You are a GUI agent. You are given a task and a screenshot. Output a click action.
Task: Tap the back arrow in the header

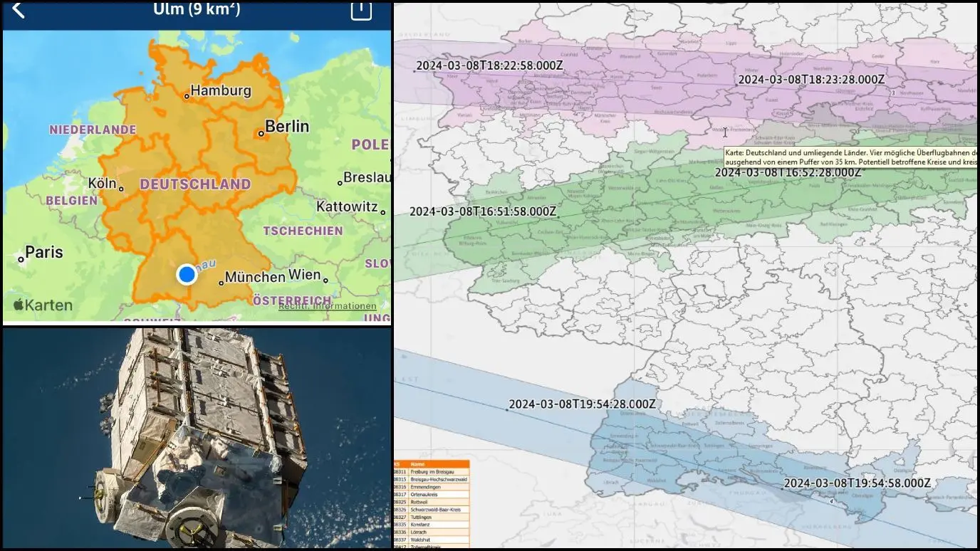[19, 10]
